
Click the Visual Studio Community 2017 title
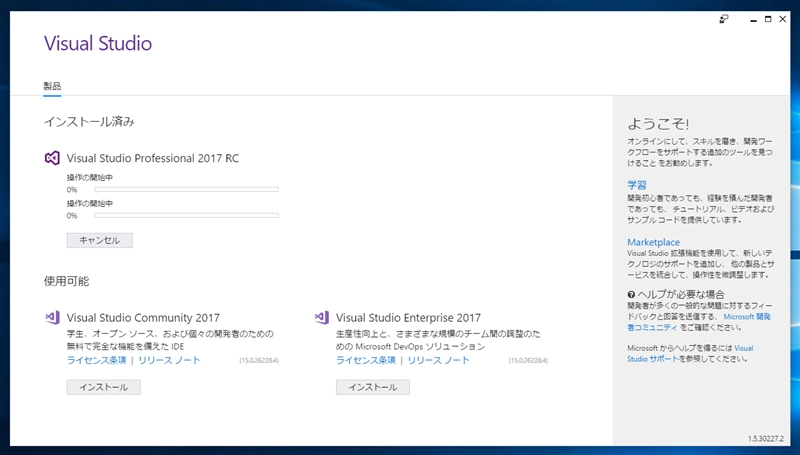pos(143,318)
